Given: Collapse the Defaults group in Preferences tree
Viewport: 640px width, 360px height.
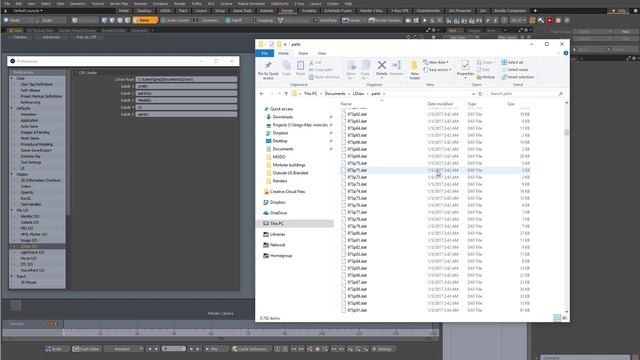Looking at the screenshot, I should click(12, 109).
